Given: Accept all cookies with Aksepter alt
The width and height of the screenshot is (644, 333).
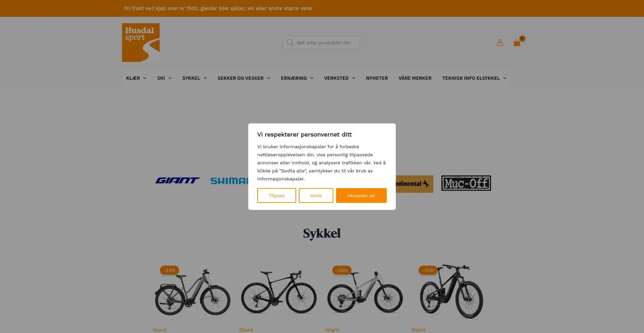Looking at the screenshot, I should (x=361, y=196).
